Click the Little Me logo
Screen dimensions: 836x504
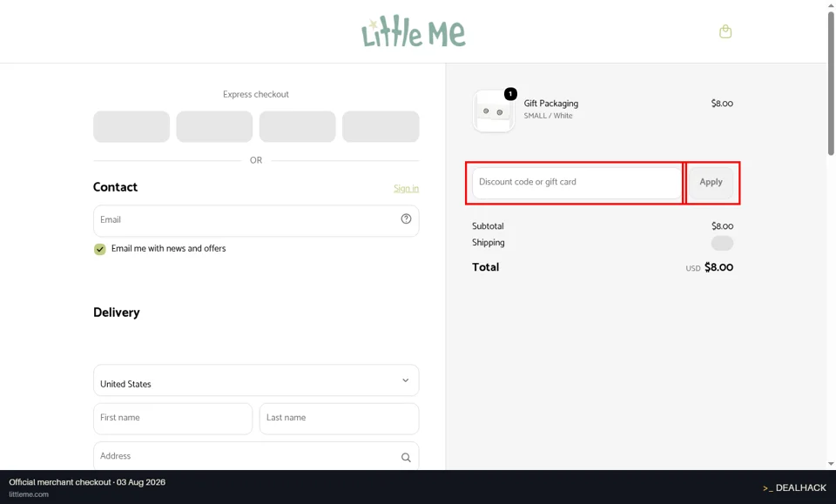pos(414,31)
